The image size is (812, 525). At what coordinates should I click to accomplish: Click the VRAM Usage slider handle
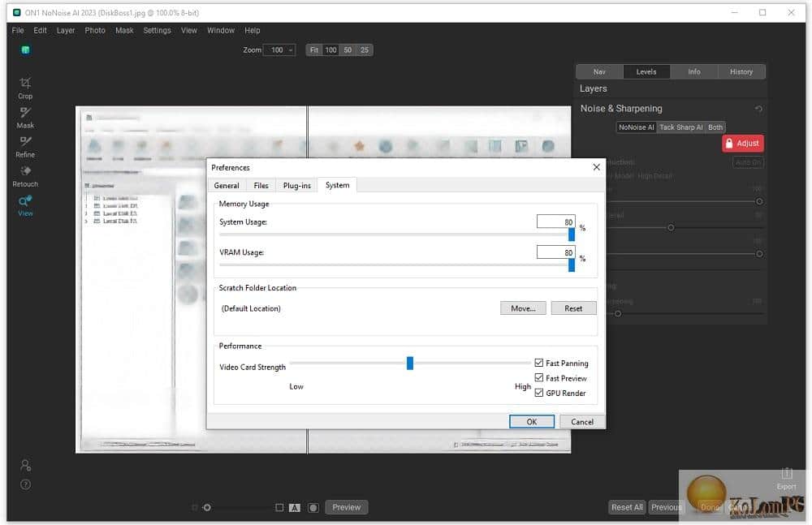click(x=572, y=265)
